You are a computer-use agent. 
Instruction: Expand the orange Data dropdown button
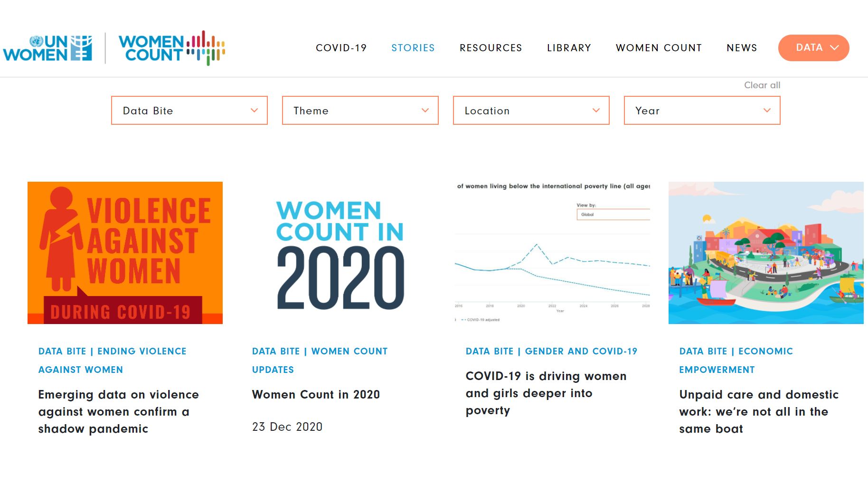[x=813, y=48]
